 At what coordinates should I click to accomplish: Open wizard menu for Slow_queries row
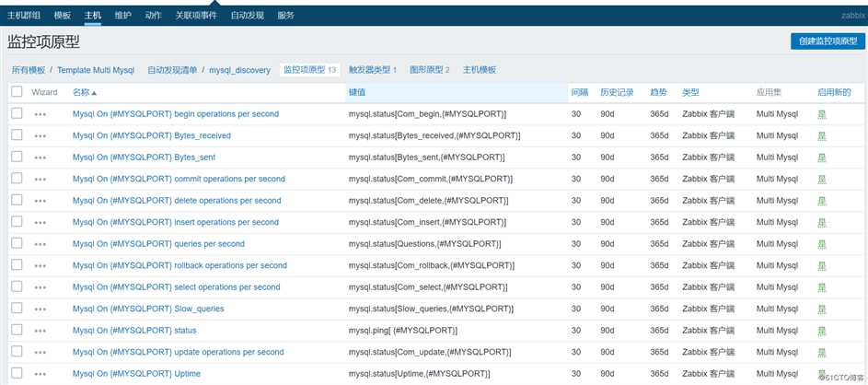(x=40, y=309)
